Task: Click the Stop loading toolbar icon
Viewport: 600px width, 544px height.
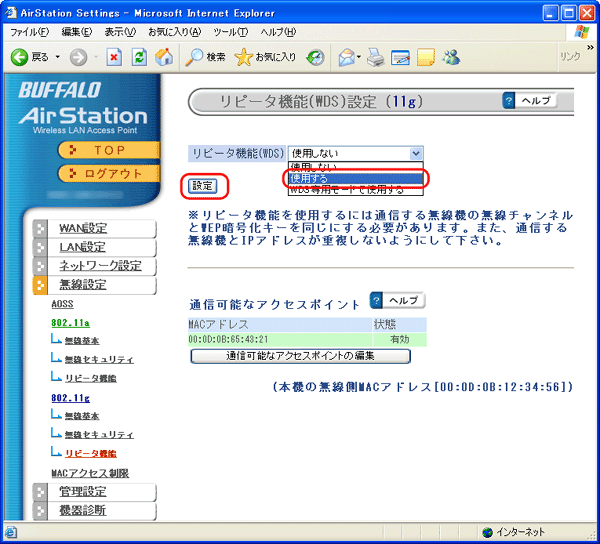Action: [x=114, y=57]
